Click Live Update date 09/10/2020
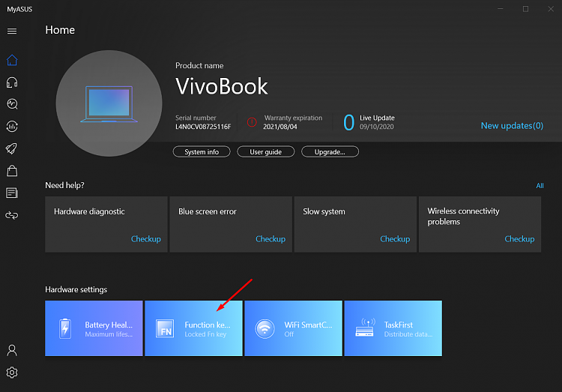The width and height of the screenshot is (562, 392). (x=377, y=127)
